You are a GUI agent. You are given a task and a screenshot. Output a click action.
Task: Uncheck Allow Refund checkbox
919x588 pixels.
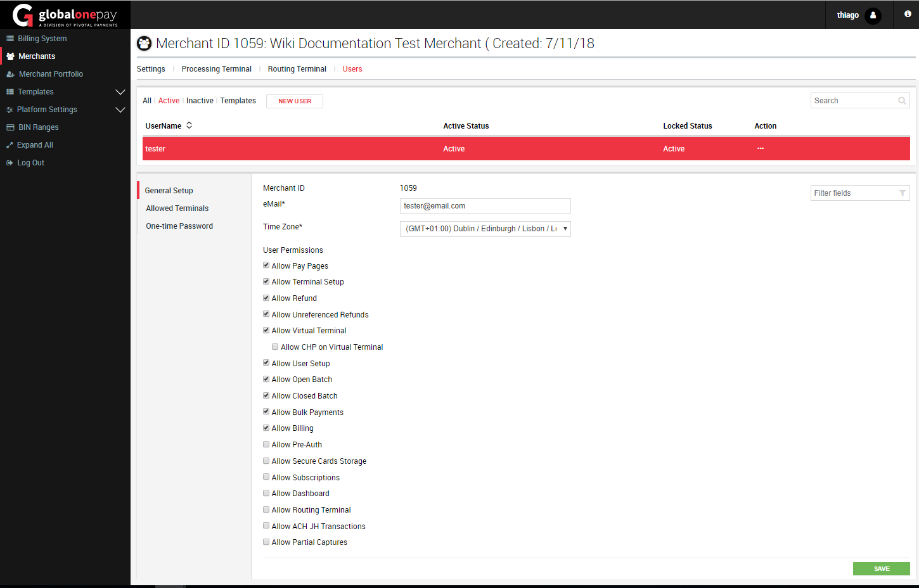[x=266, y=298]
